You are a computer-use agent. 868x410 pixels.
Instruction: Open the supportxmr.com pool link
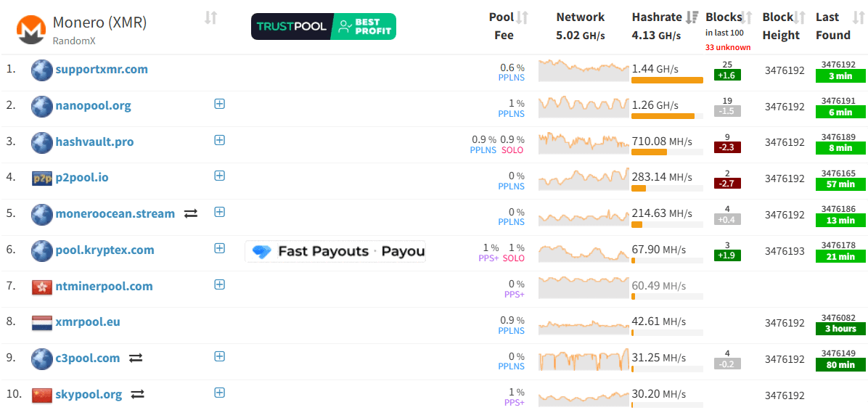tap(102, 70)
